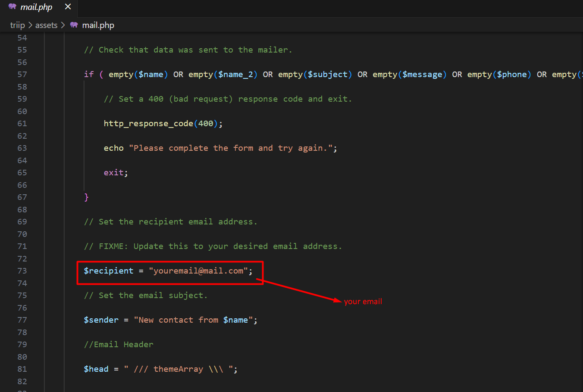Click the "youremail@mail.com" string
Viewport: 583px width, 392px height.
(x=198, y=271)
